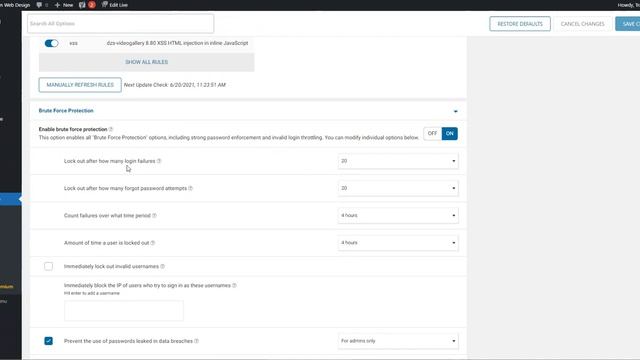The width and height of the screenshot is (640, 360).
Task: Toggle the xss dzs-videogallery firewall rule
Action: [51, 43]
